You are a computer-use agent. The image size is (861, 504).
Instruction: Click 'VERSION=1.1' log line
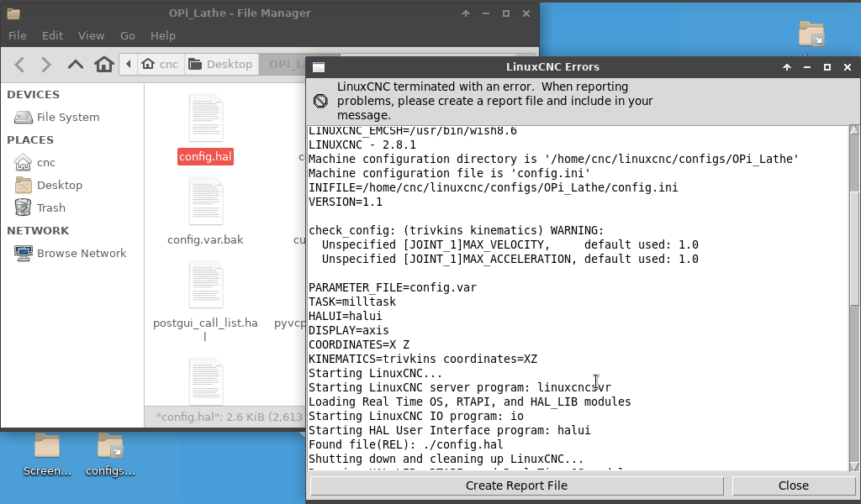346,202
